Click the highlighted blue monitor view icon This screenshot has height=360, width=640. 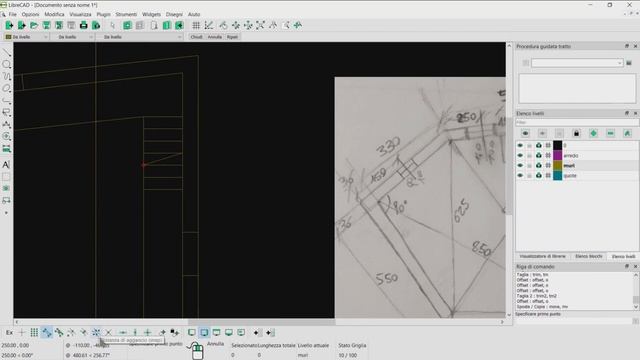(204, 333)
